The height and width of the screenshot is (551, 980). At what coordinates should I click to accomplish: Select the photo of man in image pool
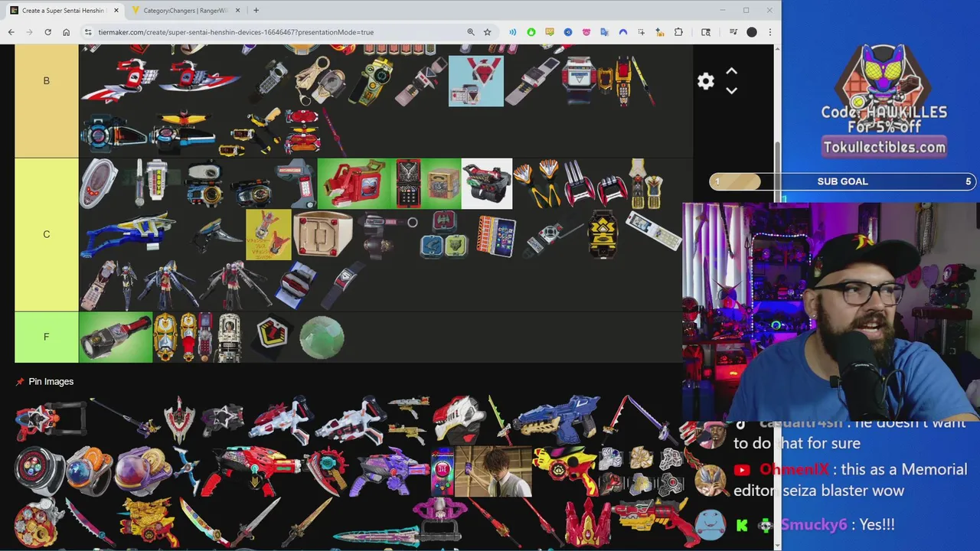[x=493, y=471]
